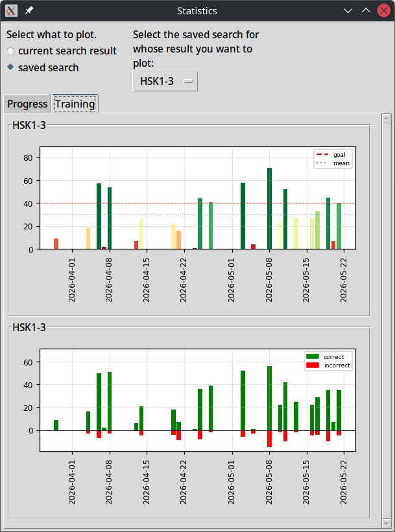Viewport: 395px width, 532px height.
Task: Click the 'correct' legend entry
Action: point(325,356)
